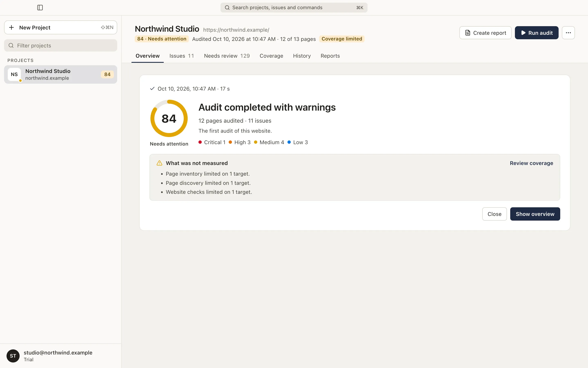
Task: Click 'Page inventory limited on 1 target.'
Action: (207, 174)
